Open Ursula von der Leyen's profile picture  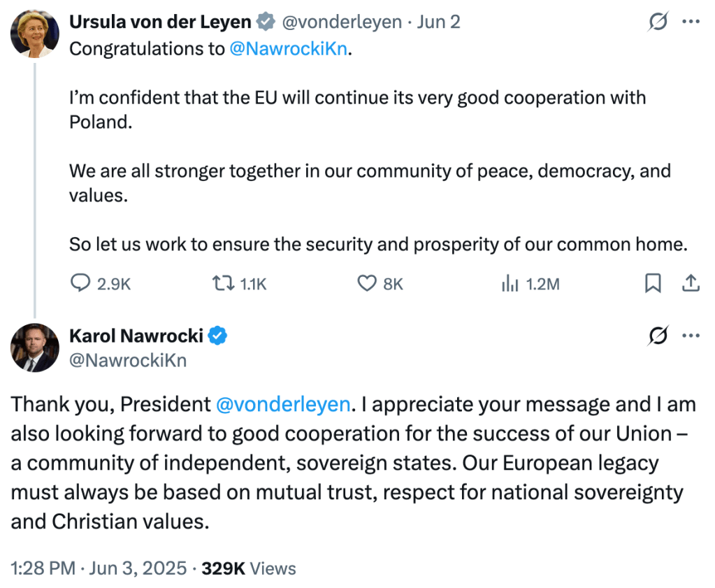click(x=34, y=34)
